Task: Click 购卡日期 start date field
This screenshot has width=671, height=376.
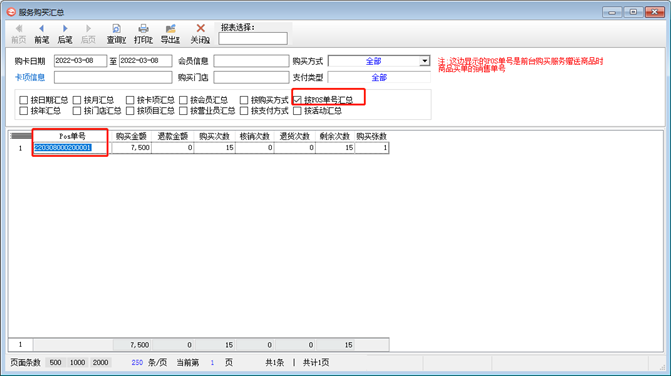Action: [80, 61]
